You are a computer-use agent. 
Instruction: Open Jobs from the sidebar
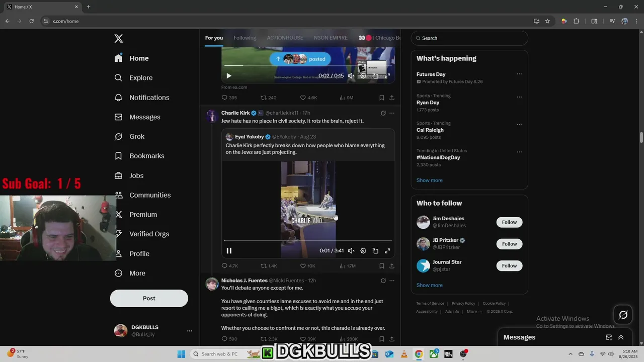coord(129,176)
